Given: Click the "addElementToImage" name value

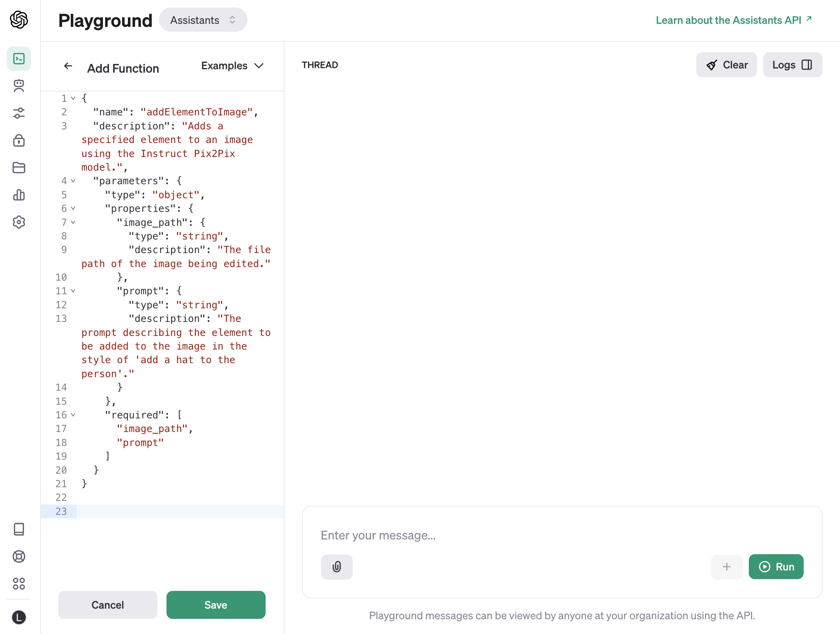Looking at the screenshot, I should click(196, 112).
